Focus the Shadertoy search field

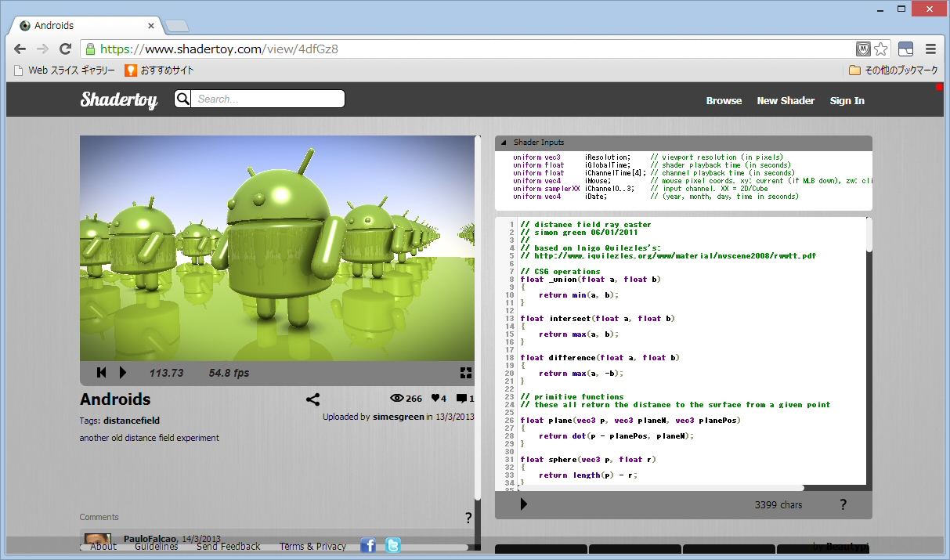(268, 99)
